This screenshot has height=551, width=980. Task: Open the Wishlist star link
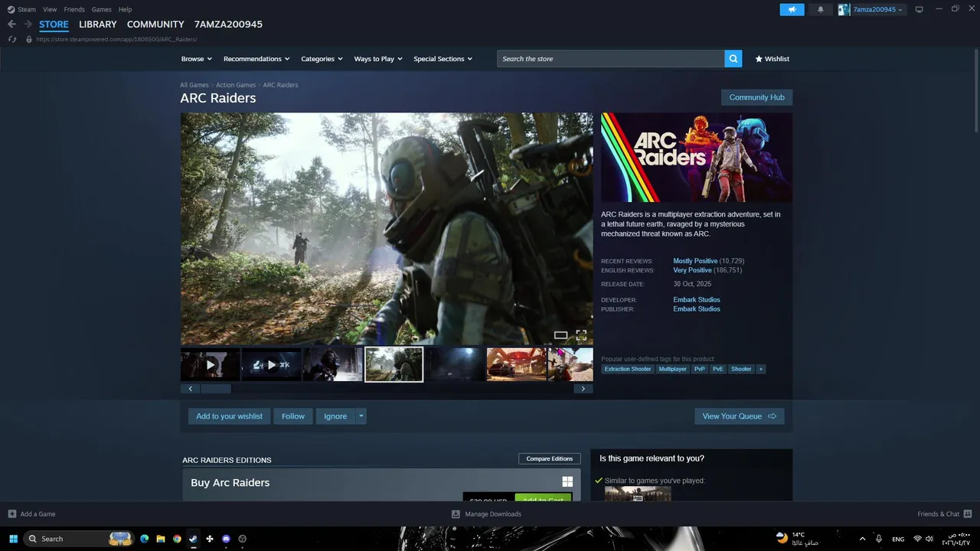tap(772, 59)
